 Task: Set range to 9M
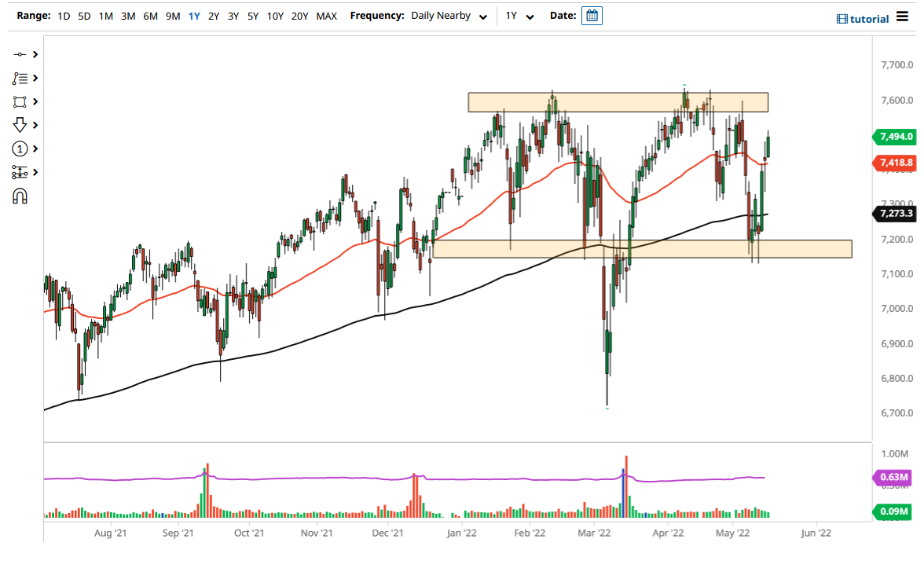coord(173,16)
